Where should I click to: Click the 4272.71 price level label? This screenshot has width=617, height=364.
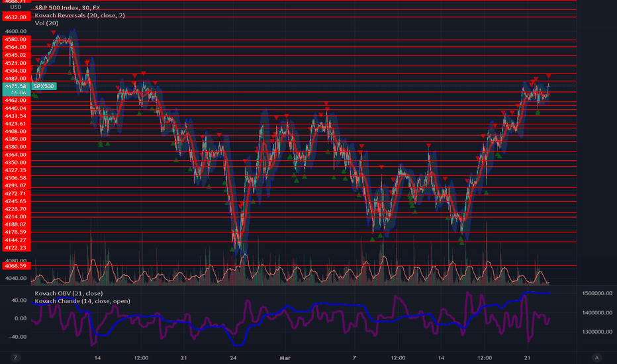16,193
